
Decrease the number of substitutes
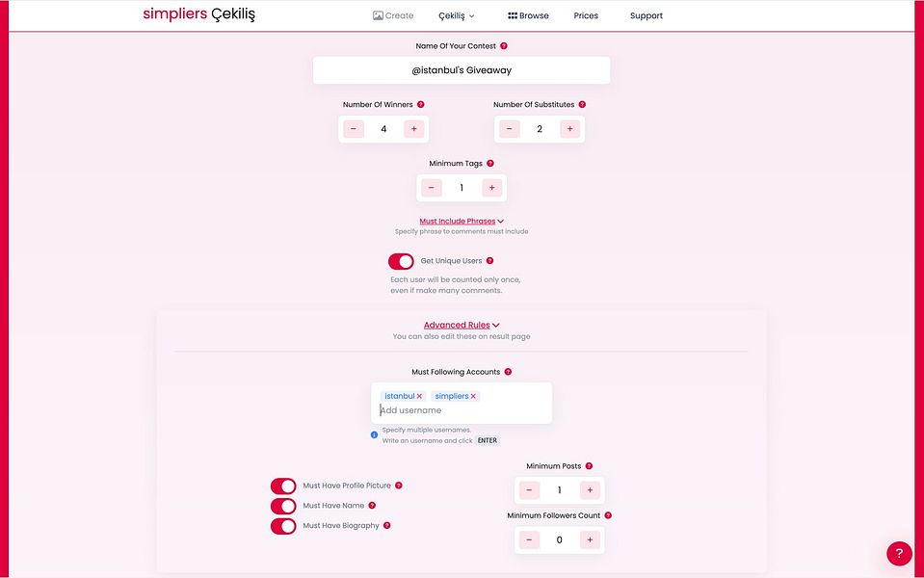pyautogui.click(x=509, y=129)
